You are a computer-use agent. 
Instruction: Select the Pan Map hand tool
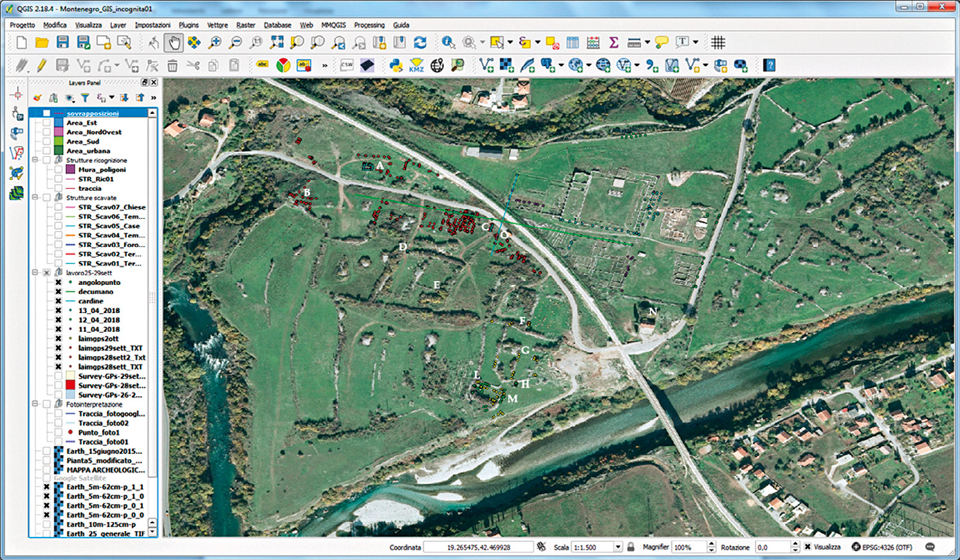point(174,42)
